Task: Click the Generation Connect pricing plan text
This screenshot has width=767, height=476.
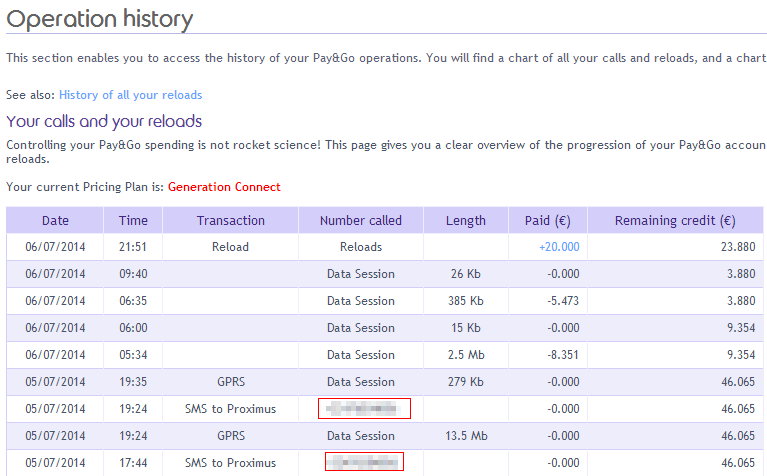Action: click(224, 187)
